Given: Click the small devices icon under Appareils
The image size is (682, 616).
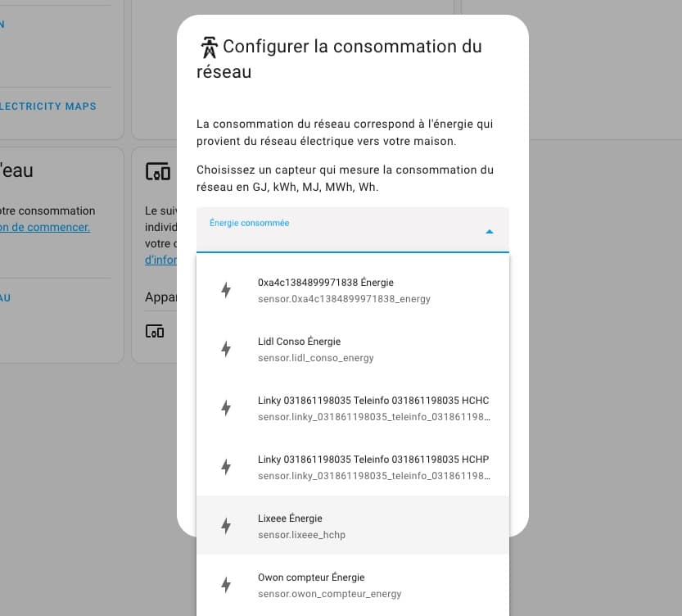Looking at the screenshot, I should click(155, 332).
